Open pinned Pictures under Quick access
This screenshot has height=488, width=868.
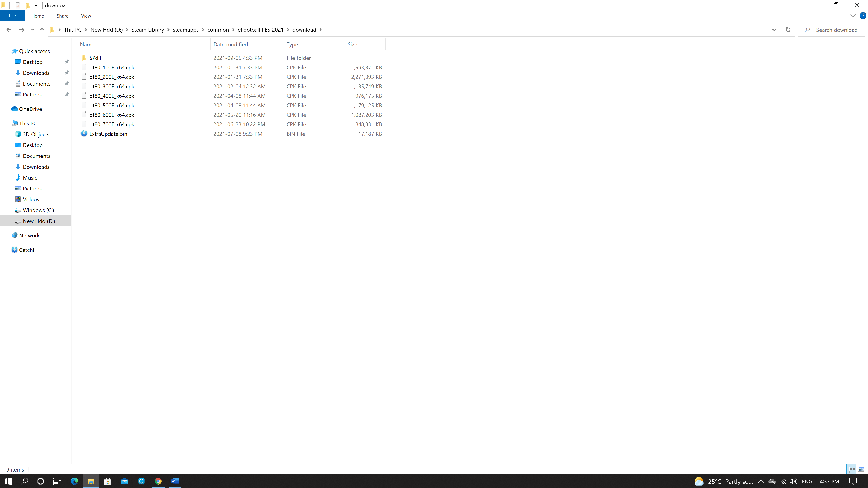pos(32,95)
